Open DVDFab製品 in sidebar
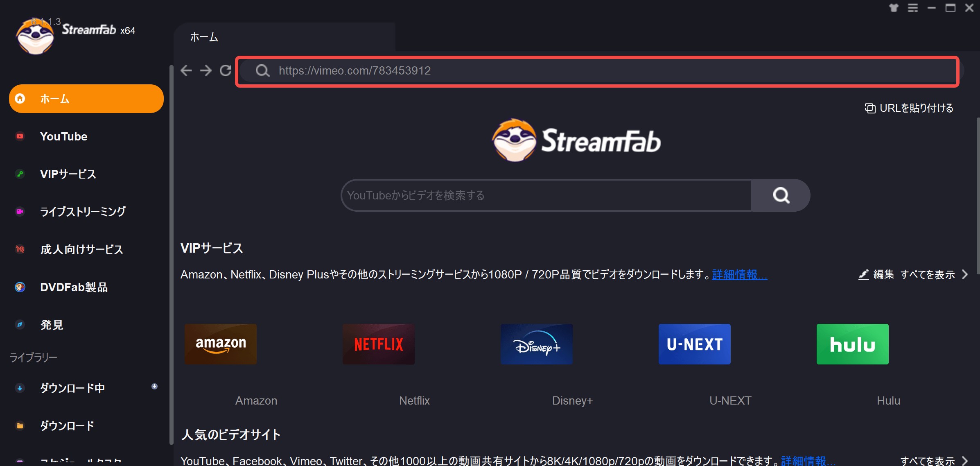 (x=86, y=287)
